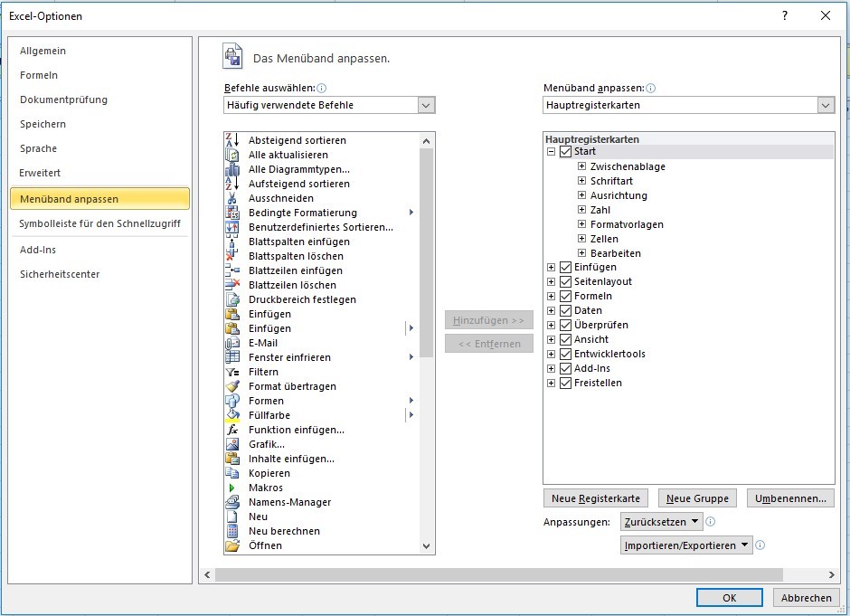Click the Funktion einfügen fx icon

click(232, 430)
